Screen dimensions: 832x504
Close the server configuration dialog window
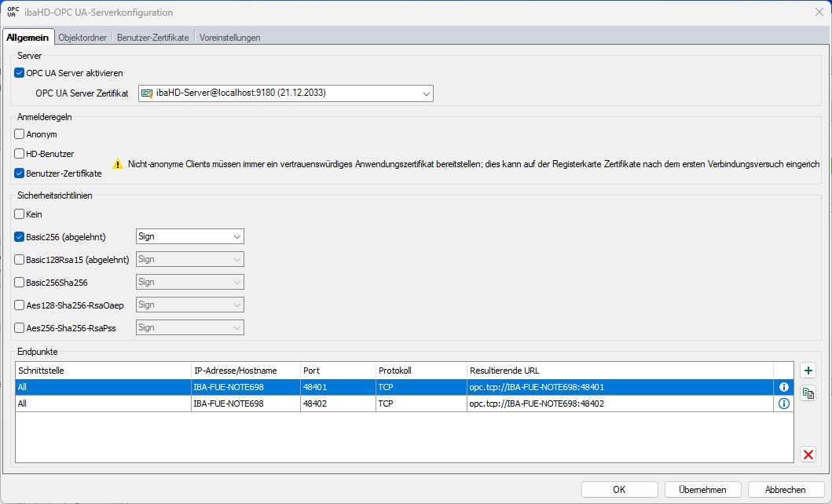819,13
